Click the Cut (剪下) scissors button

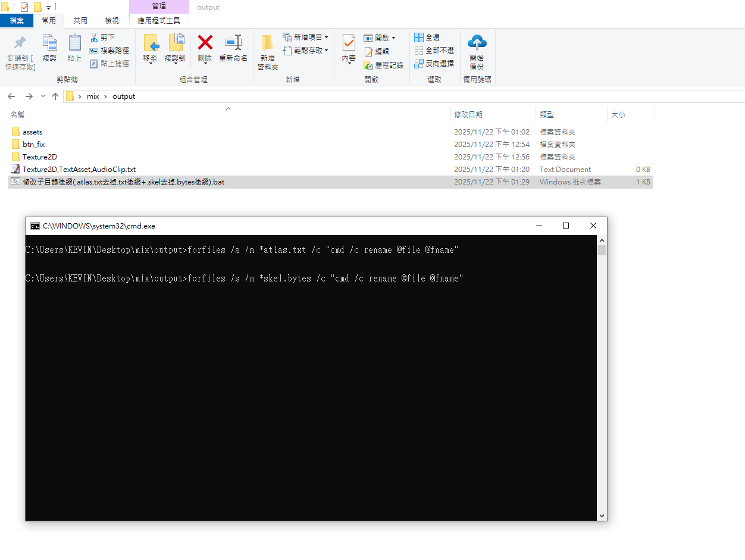pyautogui.click(x=103, y=37)
